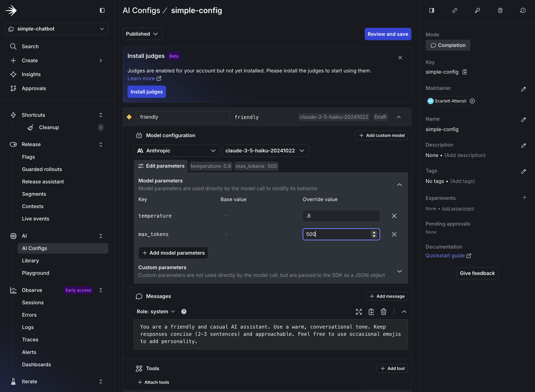
Task: Select the trash icon to delete the config
Action: click(500, 10)
